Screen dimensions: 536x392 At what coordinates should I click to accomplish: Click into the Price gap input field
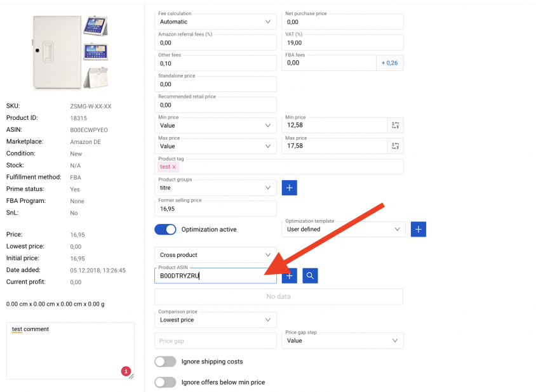pyautogui.click(x=215, y=341)
